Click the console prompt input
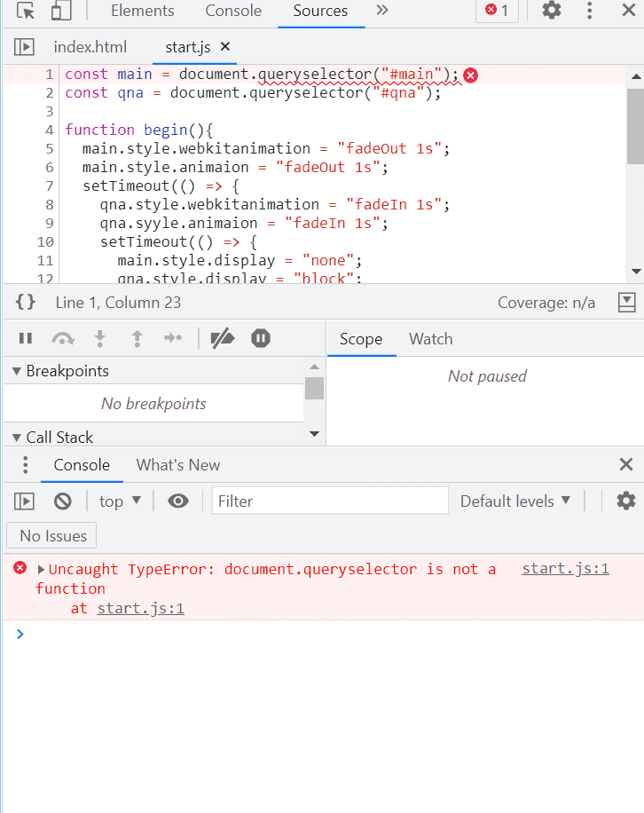 [332, 634]
